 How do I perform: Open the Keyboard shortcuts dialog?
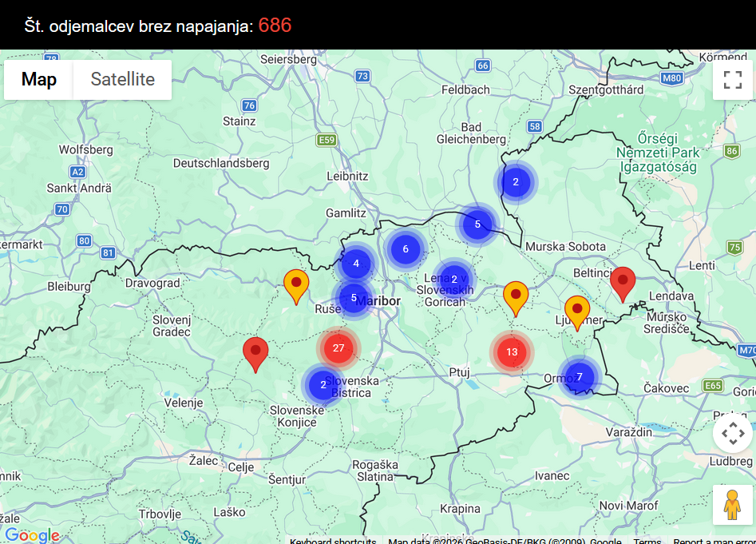(332, 539)
